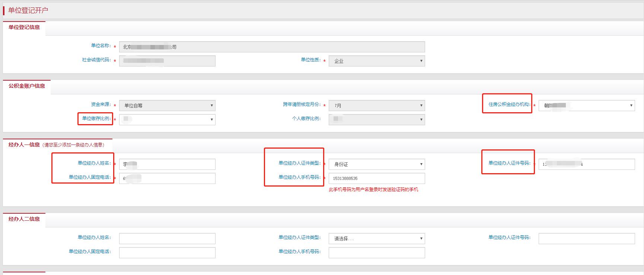Viewport: 644px width, 275px height.
Task: Open 经办人二 证件类型 dropdown showing 请选择
Action: coord(376,239)
